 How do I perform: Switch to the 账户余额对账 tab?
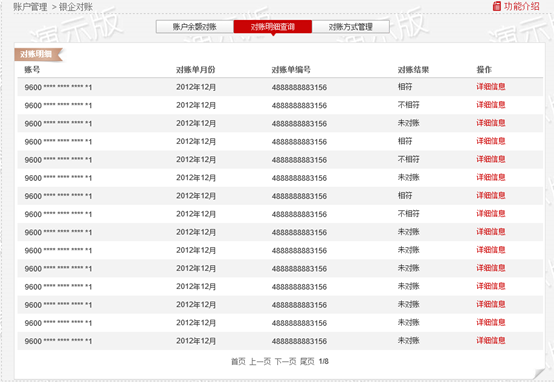pos(195,27)
